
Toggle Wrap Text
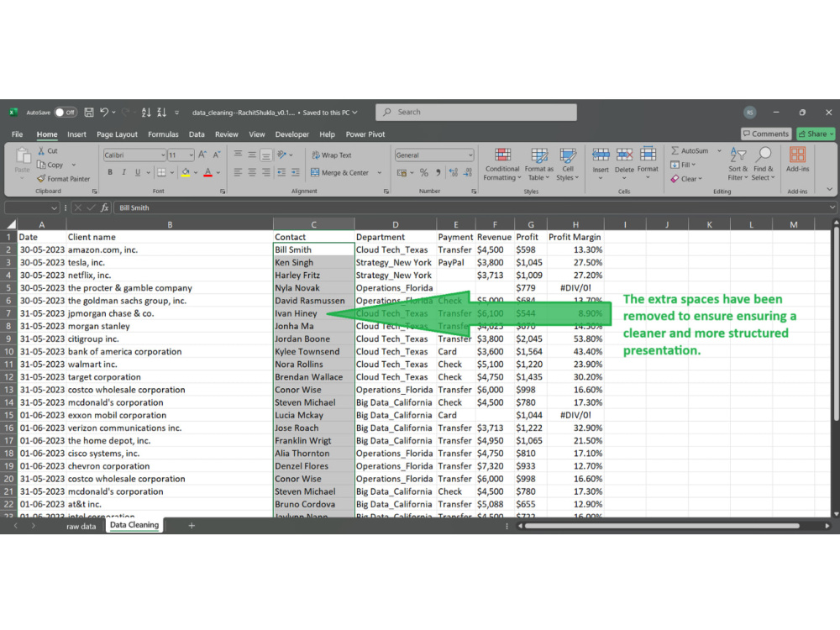point(332,155)
